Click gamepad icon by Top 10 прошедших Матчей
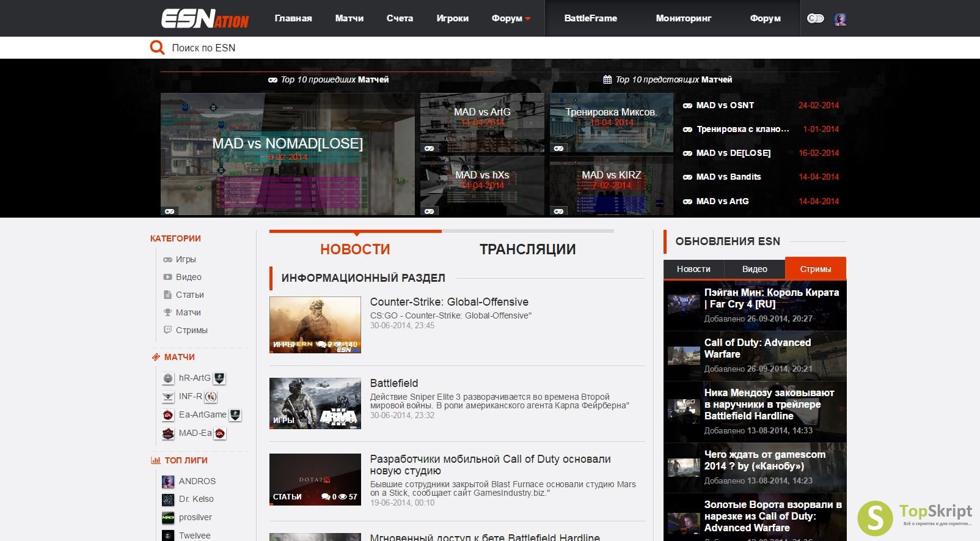This screenshot has height=541, width=980. (272, 80)
